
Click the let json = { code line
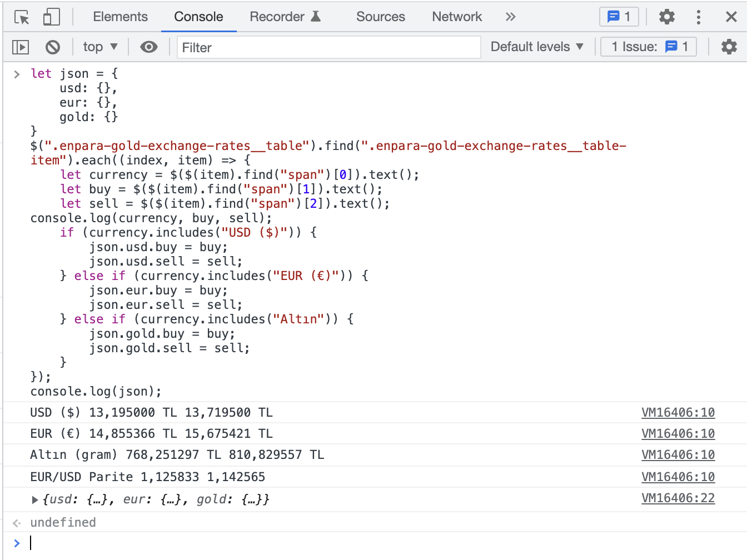(x=74, y=73)
